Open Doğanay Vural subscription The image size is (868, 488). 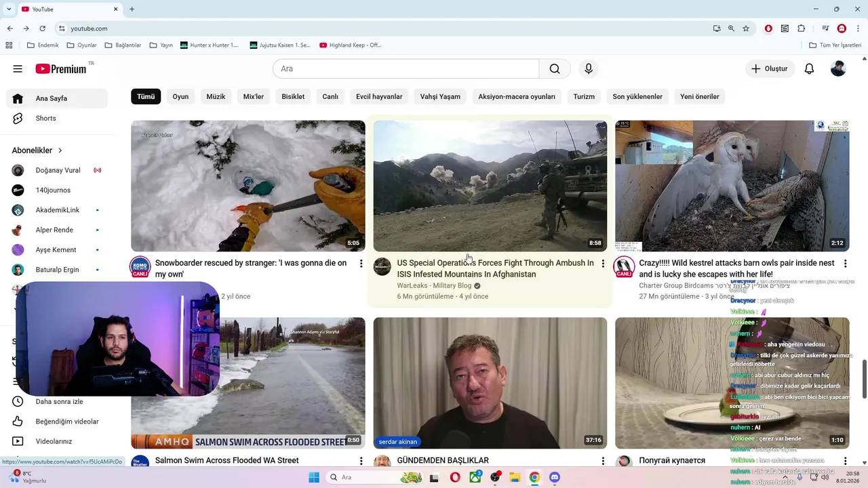[x=57, y=170]
